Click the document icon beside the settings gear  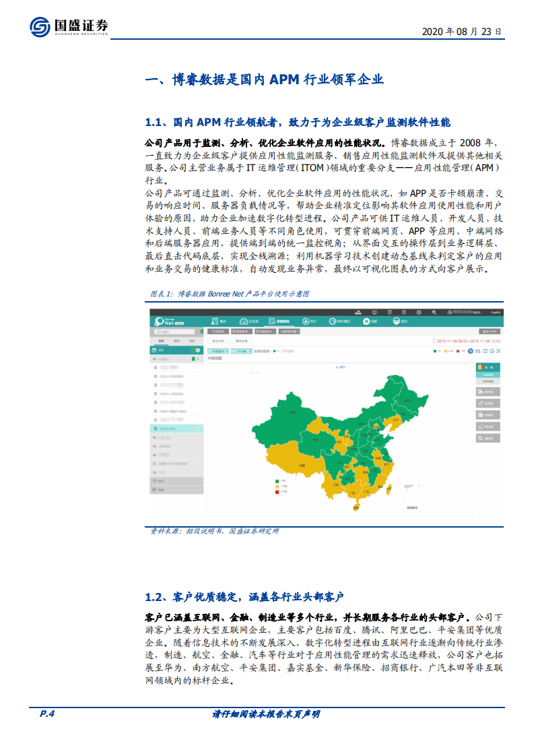(404, 312)
